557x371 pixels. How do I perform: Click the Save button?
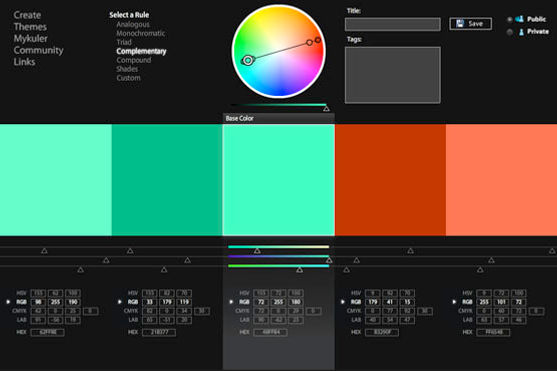471,24
